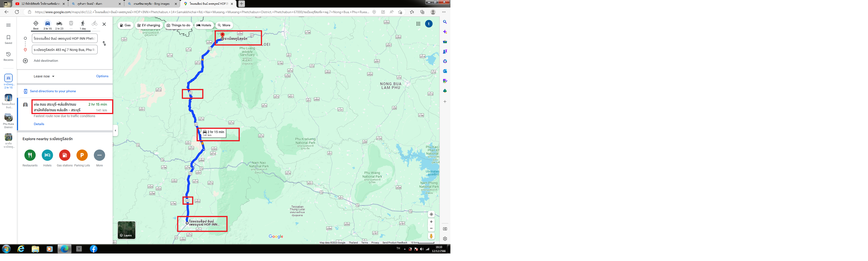Explore nearby Parking Lots
The width and height of the screenshot is (868, 261).
pos(82,158)
